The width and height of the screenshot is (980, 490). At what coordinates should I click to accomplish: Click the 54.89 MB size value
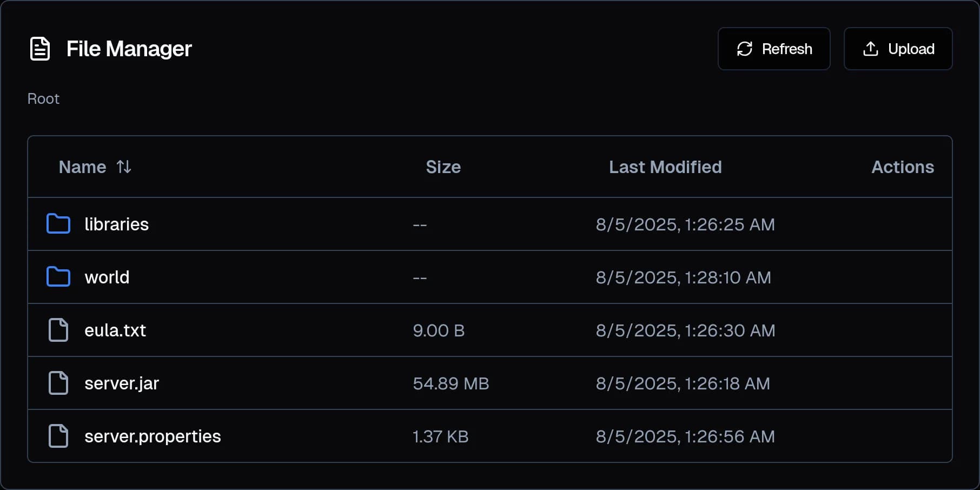click(x=451, y=383)
